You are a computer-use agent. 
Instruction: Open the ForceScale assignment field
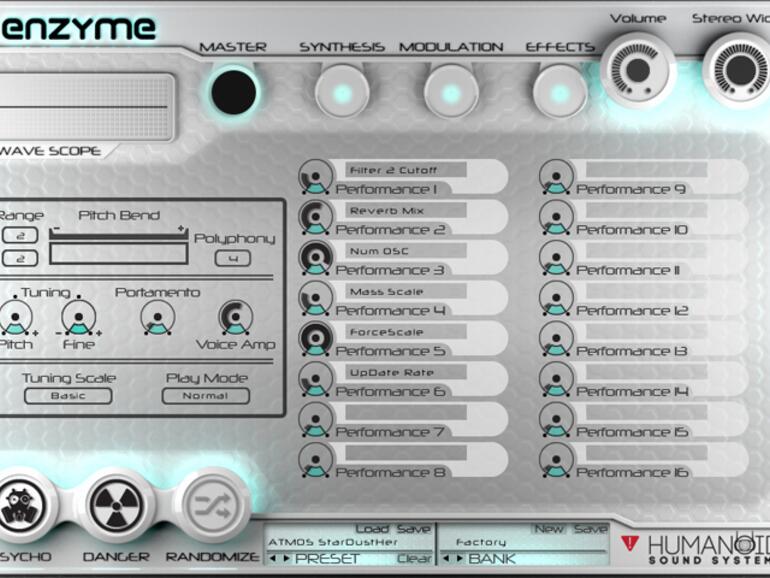point(406,332)
